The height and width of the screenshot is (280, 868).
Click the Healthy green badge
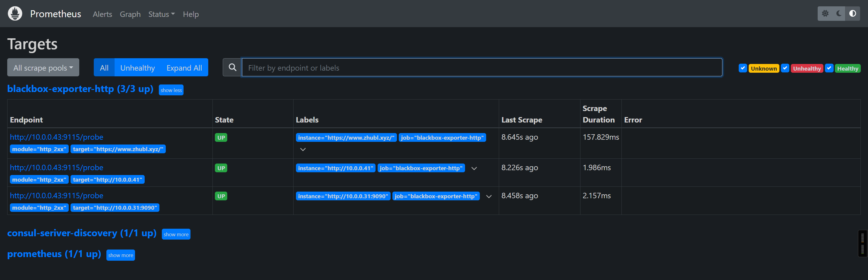848,68
